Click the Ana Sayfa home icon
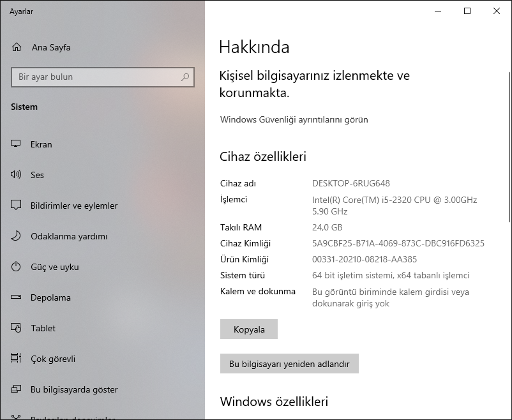This screenshot has height=420, width=512. coord(17,47)
